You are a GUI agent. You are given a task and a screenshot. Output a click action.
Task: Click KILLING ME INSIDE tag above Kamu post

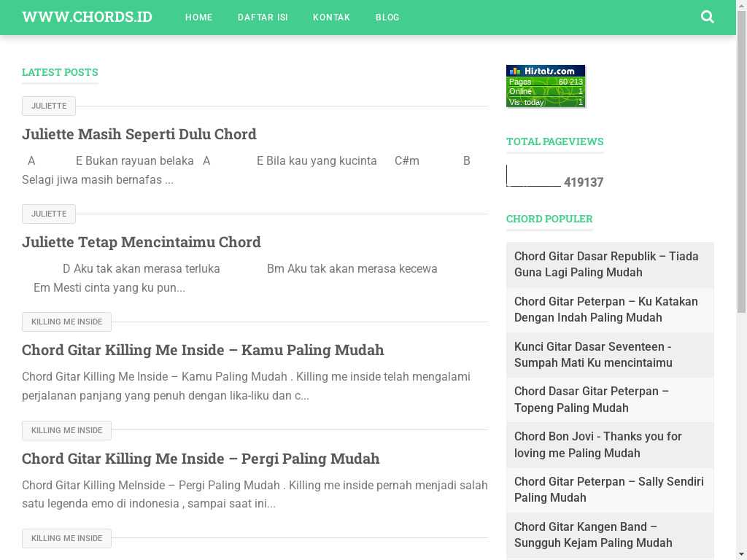66,322
